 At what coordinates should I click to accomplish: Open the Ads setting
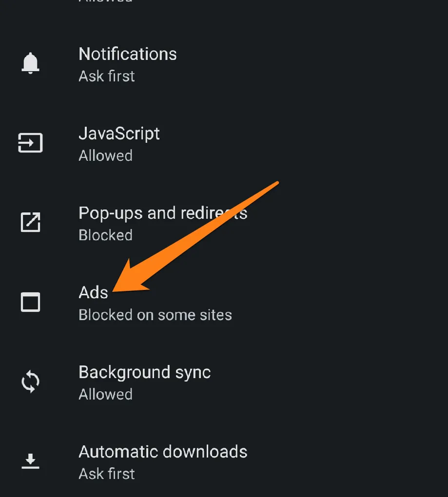[224, 304]
